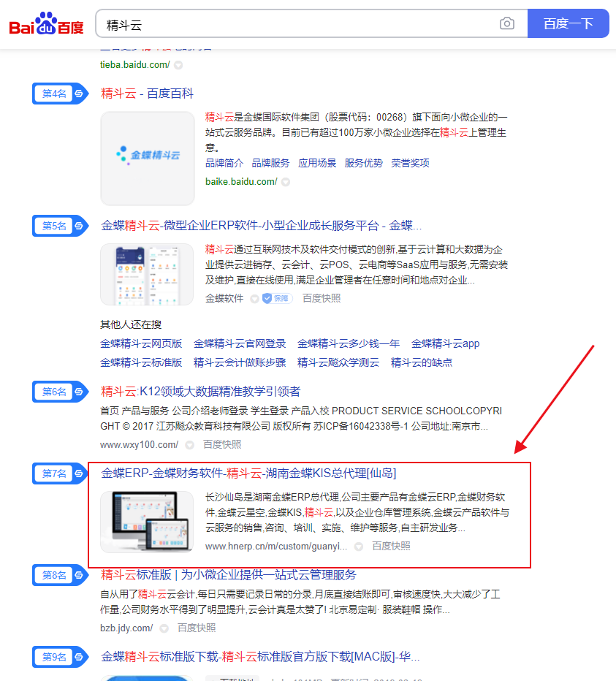Click the 保障 shield badge
The width and height of the screenshot is (616, 681).
[277, 298]
